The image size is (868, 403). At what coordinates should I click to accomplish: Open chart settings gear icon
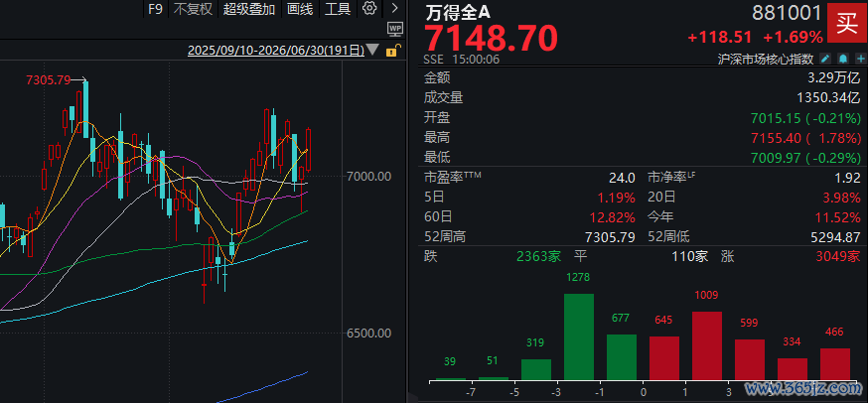tap(369, 8)
